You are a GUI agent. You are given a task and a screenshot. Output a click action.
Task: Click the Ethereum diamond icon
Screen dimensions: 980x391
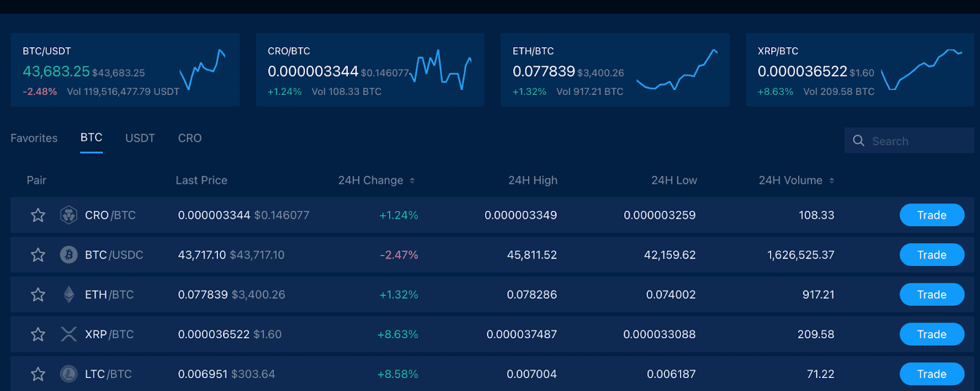tap(69, 295)
